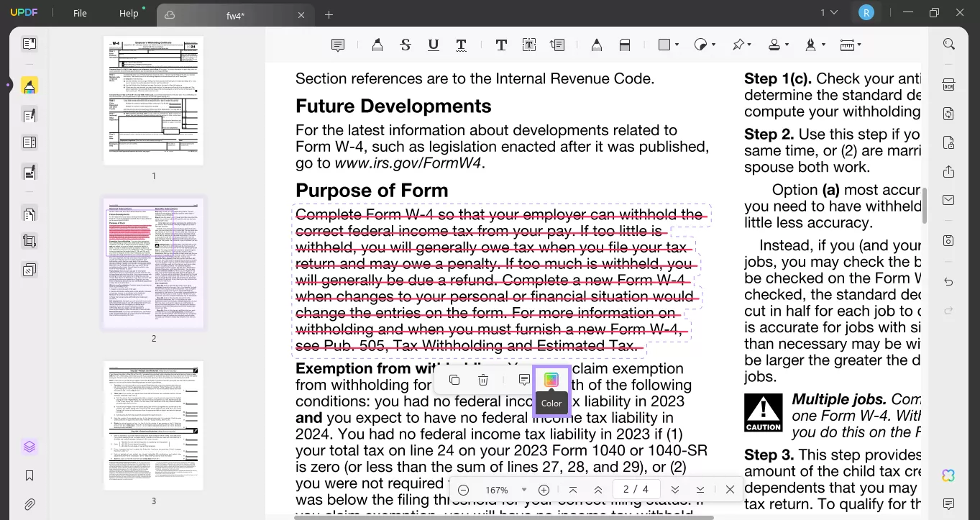Close the bottom page navigation bar
980x520 pixels.
tap(730, 490)
